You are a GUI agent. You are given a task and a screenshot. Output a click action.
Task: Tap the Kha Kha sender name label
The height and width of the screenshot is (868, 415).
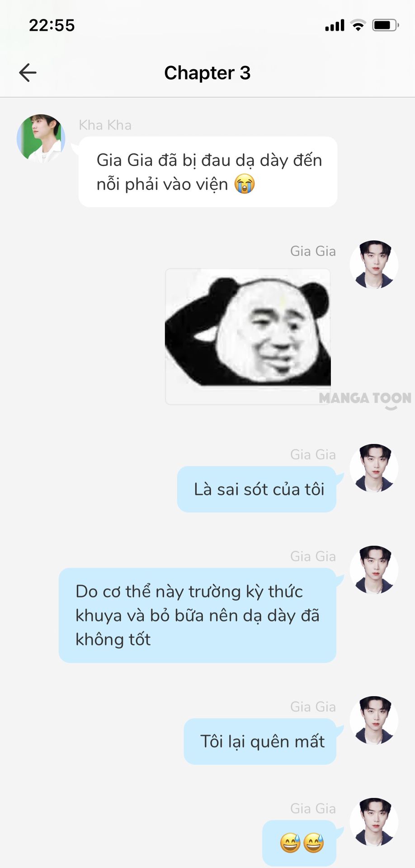(x=105, y=125)
